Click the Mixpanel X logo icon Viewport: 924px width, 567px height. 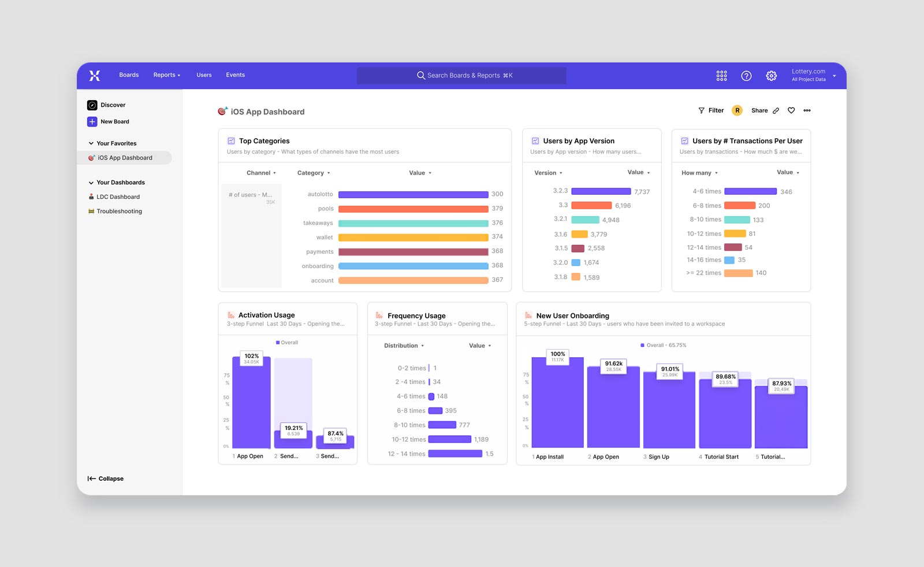click(95, 75)
